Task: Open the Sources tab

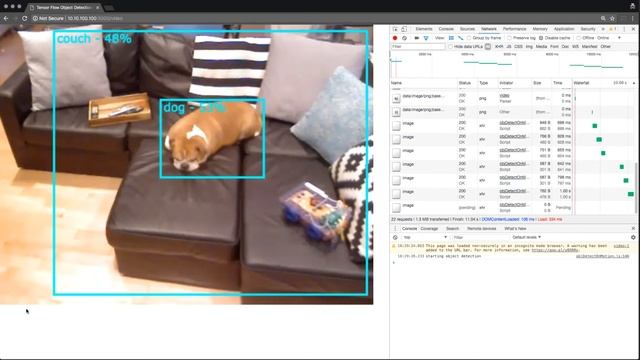Action: click(x=467, y=29)
